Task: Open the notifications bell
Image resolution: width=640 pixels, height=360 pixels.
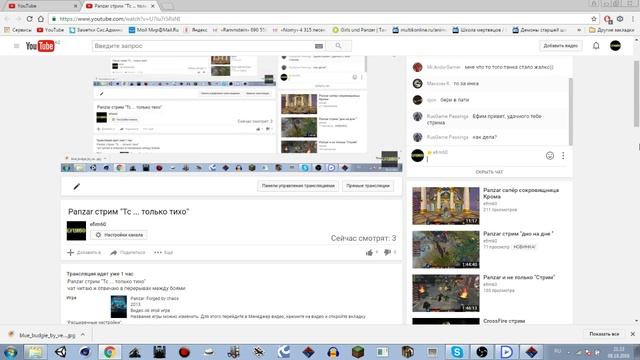Action: tap(596, 46)
